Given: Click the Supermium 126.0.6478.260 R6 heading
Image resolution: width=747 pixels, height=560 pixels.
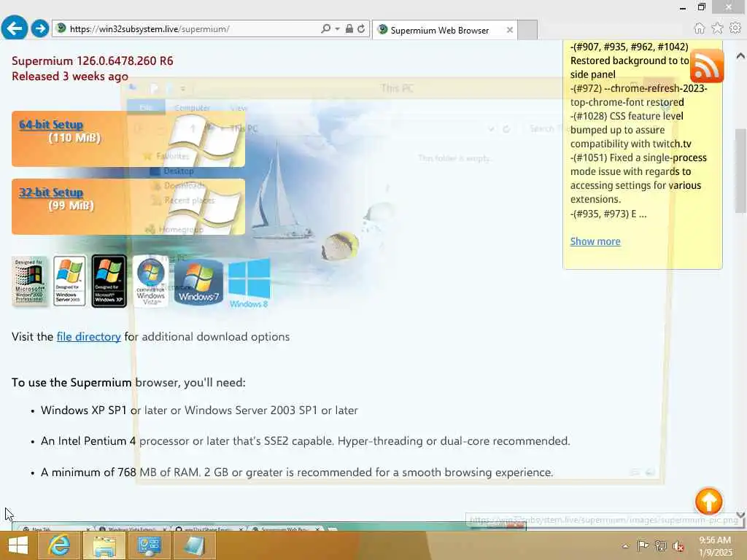Looking at the screenshot, I should [93, 61].
